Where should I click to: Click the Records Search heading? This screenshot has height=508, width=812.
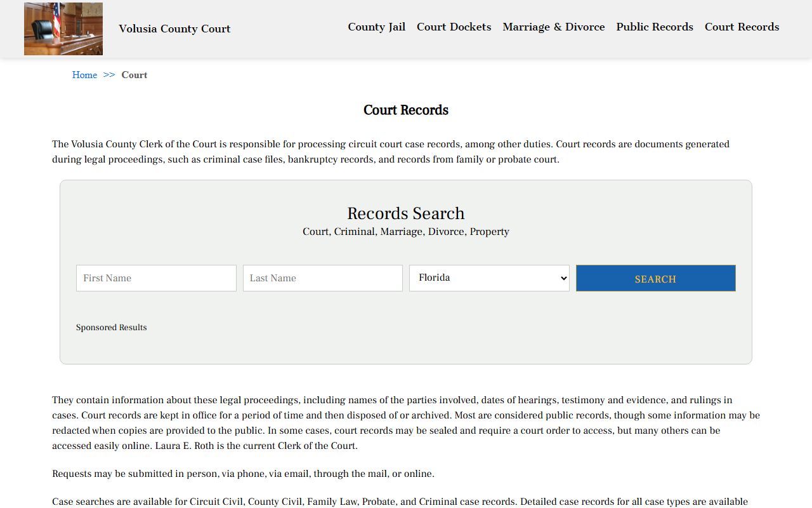(x=406, y=213)
